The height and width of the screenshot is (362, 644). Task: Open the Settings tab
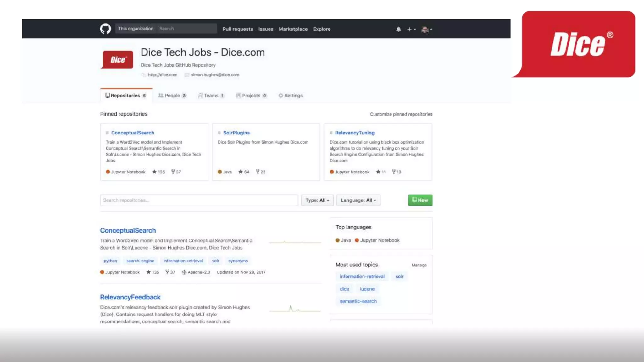(290, 96)
